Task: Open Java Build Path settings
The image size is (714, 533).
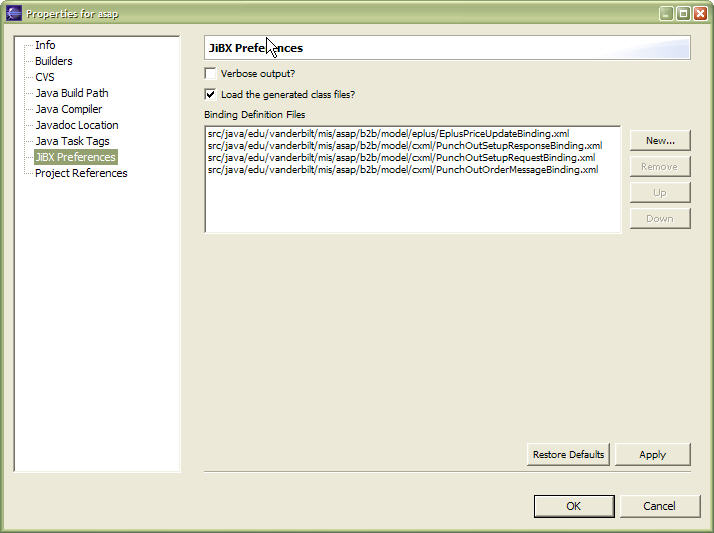Action: [x=71, y=93]
